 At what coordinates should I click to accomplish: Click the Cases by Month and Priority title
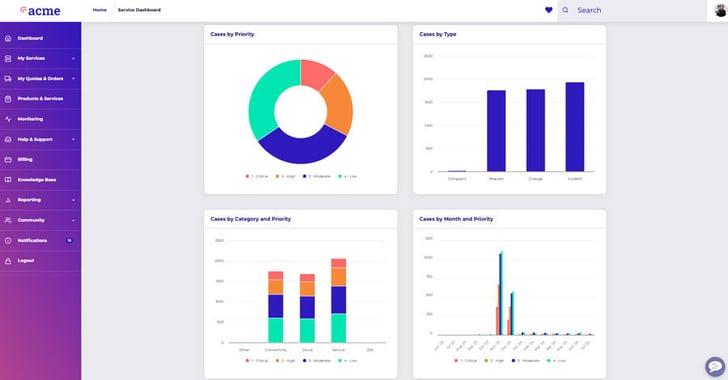[x=456, y=219]
